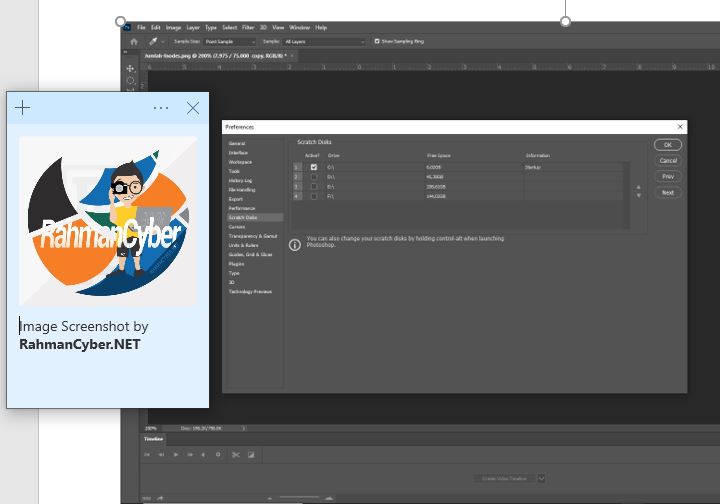Check Active for F:\ drive
720x504 pixels.
(x=314, y=196)
